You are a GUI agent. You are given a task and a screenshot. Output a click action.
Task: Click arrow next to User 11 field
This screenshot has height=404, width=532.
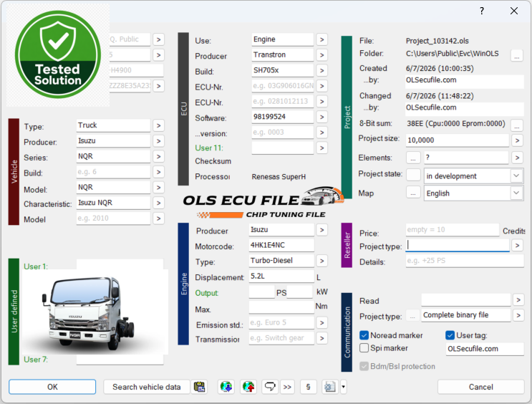click(321, 148)
